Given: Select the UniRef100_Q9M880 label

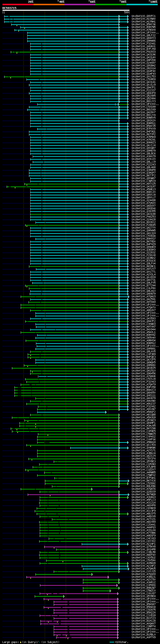Looking at the screenshot, I should 143,366.
